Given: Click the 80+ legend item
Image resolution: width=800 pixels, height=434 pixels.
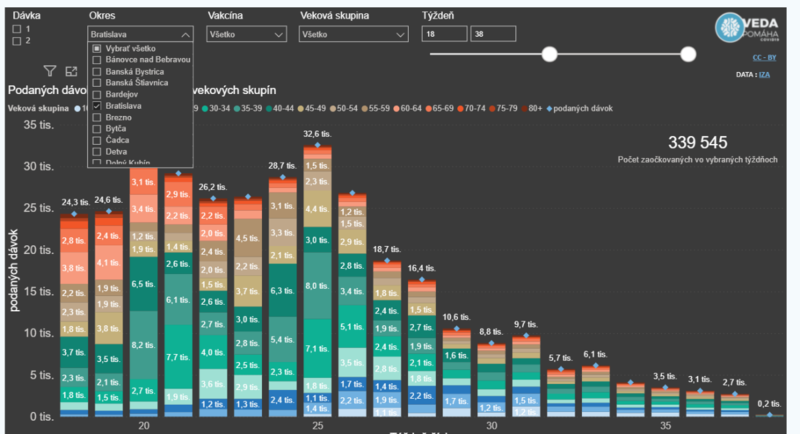Looking at the screenshot, I should 532,108.
